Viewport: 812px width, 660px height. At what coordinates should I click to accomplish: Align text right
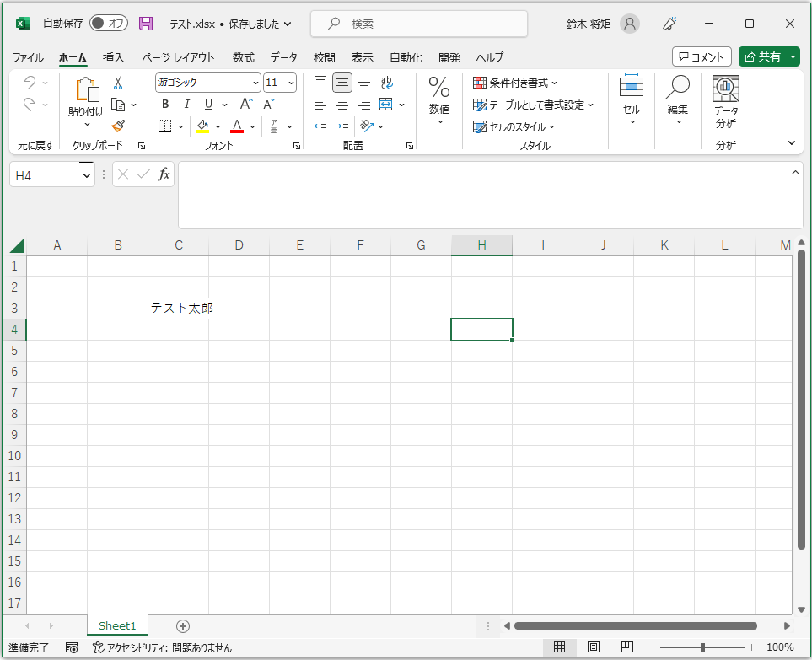(x=364, y=104)
